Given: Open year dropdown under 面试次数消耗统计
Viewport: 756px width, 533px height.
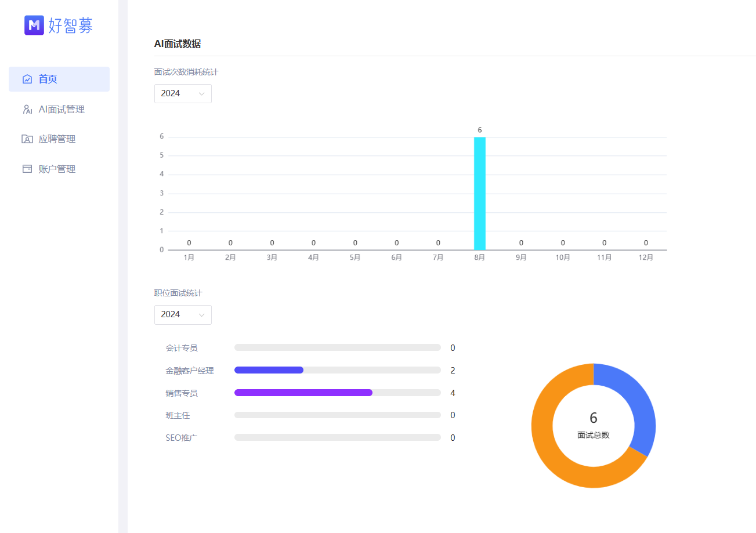Looking at the screenshot, I should [x=182, y=93].
